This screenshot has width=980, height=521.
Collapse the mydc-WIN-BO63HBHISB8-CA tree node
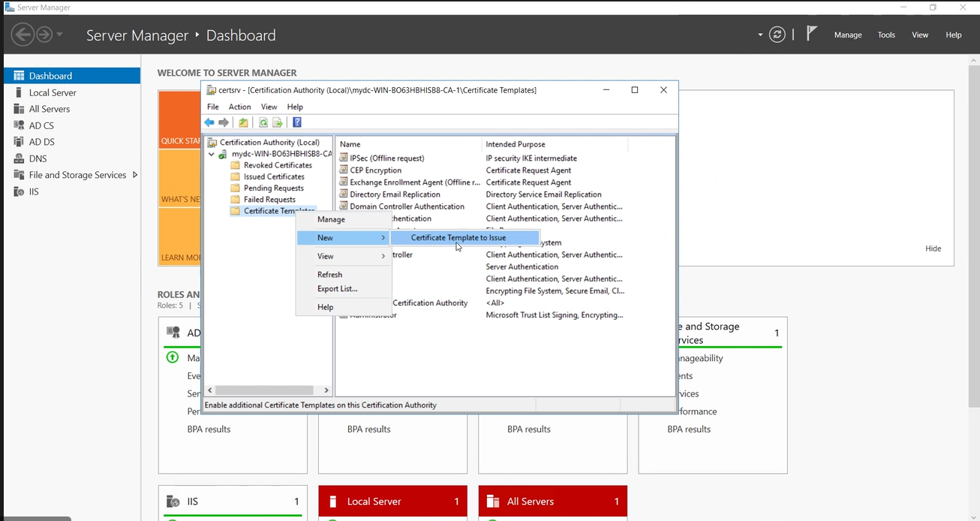pos(212,154)
